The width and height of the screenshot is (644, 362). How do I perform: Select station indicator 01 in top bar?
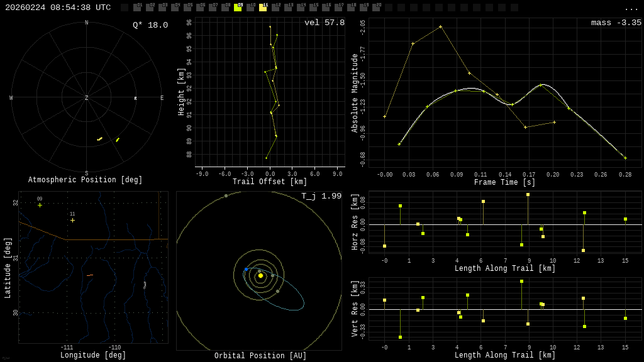[x=137, y=8]
